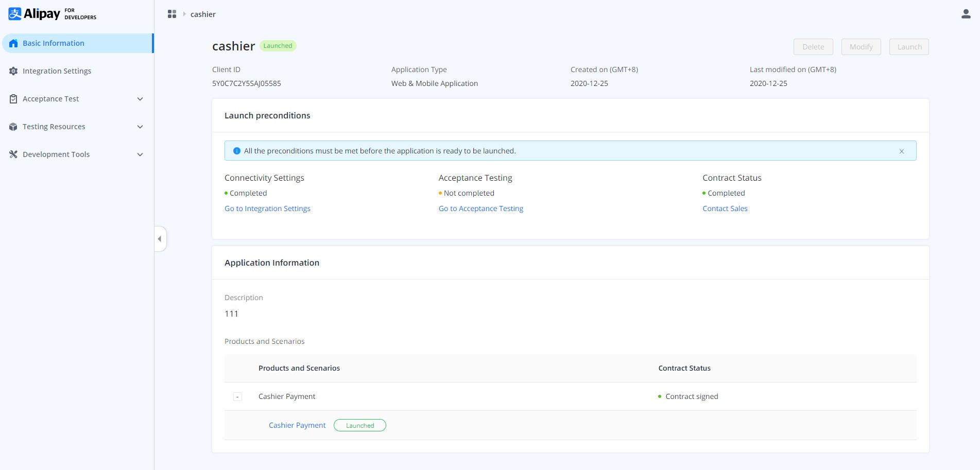Follow the Go to Integration Settings link
980x470 pixels.
(267, 208)
